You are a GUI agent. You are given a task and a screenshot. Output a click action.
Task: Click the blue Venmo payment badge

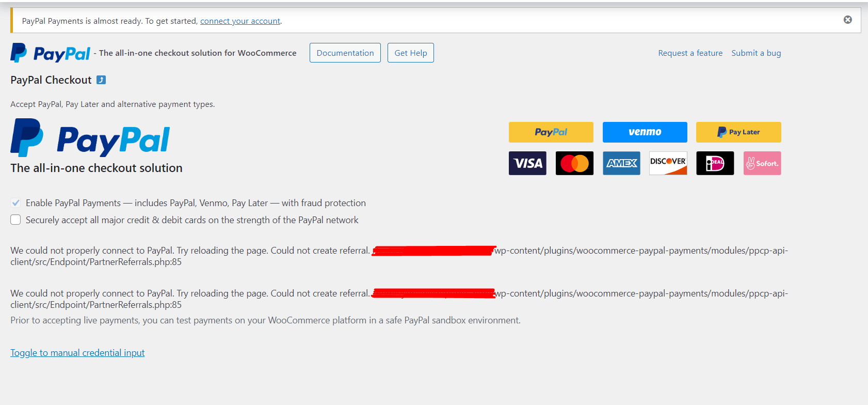coord(645,132)
